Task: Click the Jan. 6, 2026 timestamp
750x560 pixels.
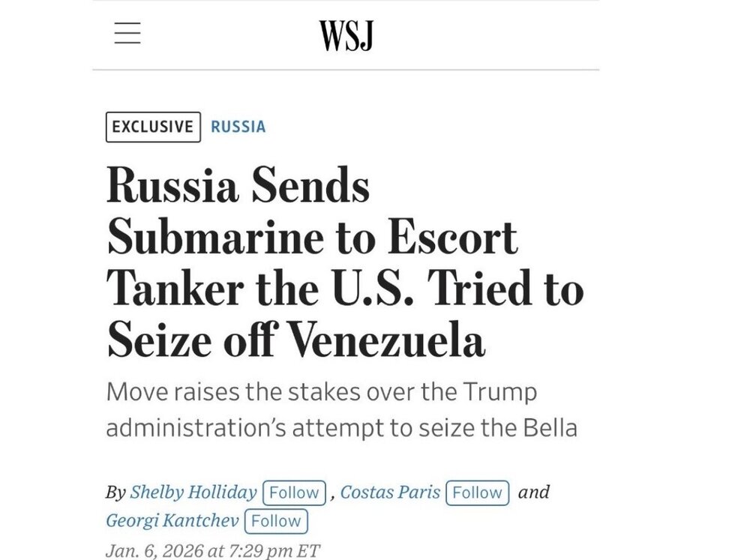Action: pos(213,551)
